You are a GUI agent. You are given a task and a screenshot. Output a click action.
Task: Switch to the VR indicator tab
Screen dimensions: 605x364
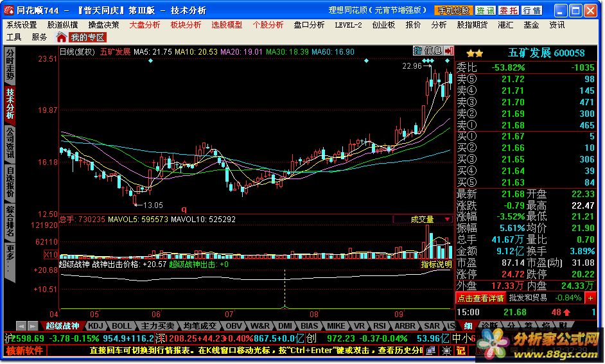point(359,326)
